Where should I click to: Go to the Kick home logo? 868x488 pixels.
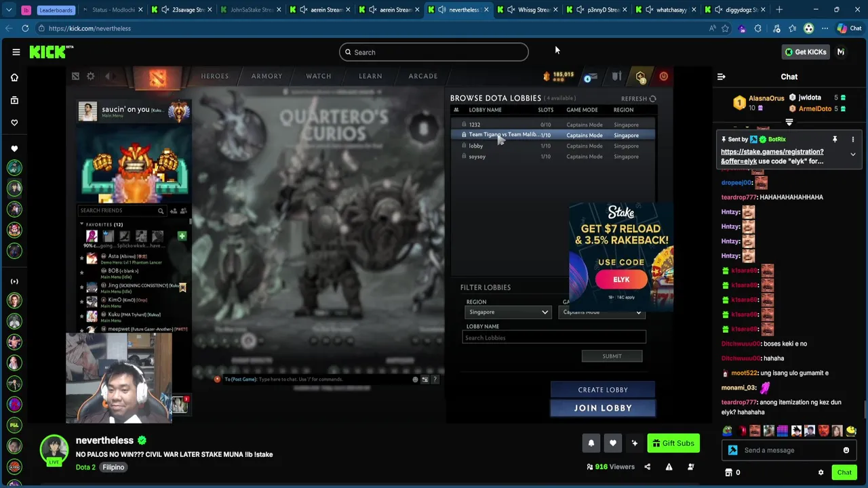[x=51, y=52]
